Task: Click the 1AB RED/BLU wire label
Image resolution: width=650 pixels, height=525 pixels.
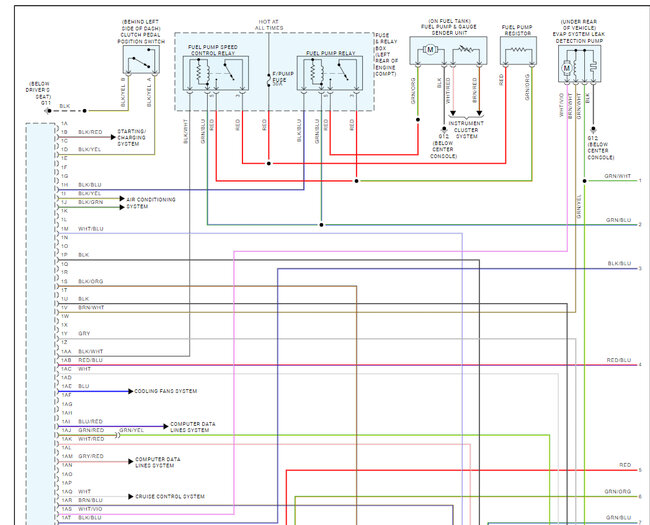Action: point(90,360)
